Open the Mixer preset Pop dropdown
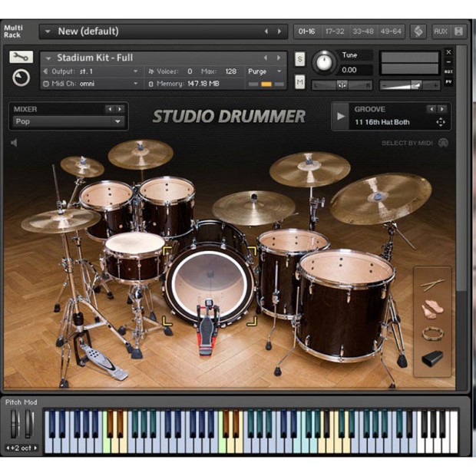This screenshot has height=476, width=476. [68, 122]
